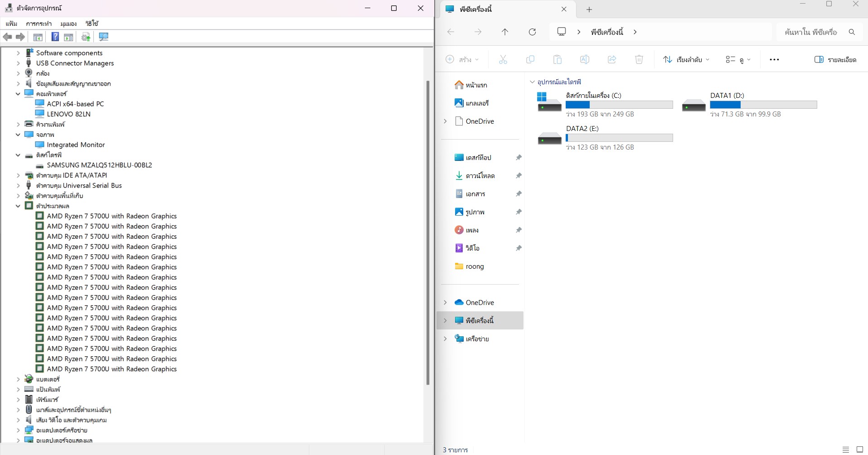Click the help icon in Device Manager toolbar
The height and width of the screenshot is (455, 868).
pyautogui.click(x=55, y=37)
